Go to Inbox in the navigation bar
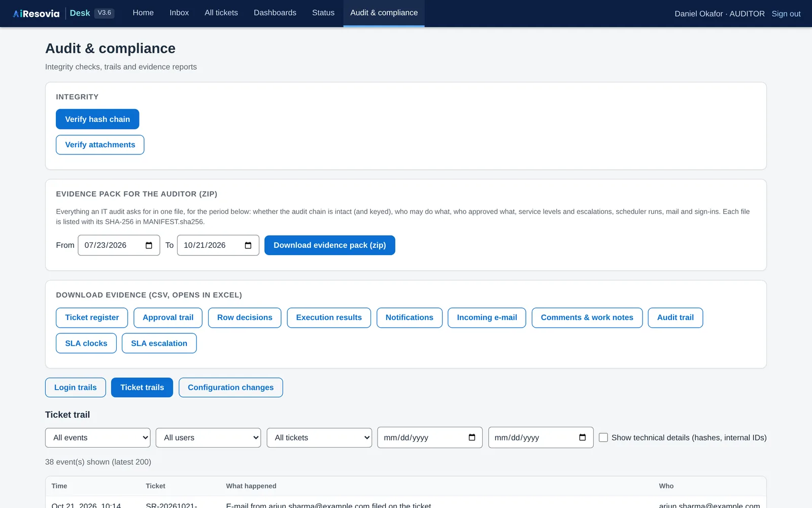 pyautogui.click(x=179, y=13)
